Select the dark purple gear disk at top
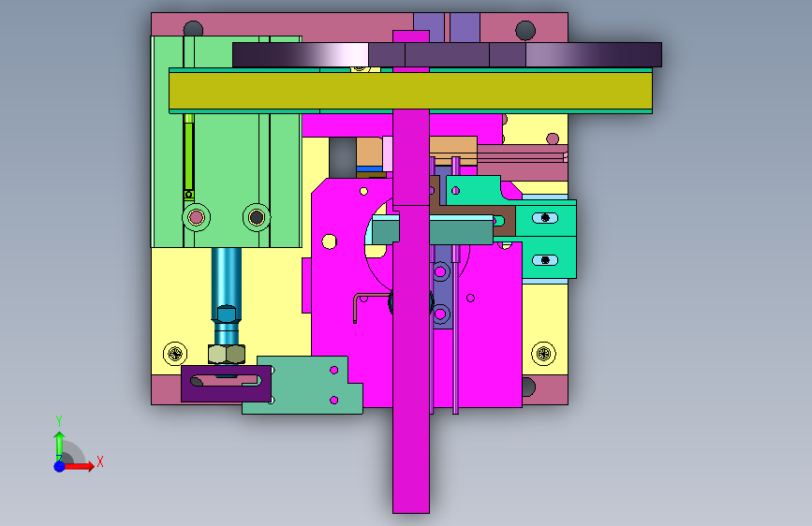812x526 pixels. (447, 55)
